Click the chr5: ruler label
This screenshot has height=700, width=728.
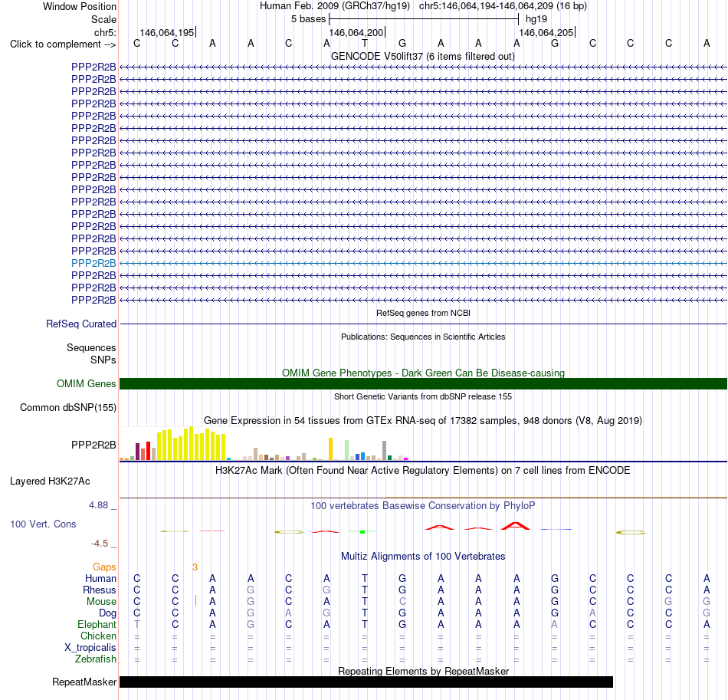click(105, 32)
